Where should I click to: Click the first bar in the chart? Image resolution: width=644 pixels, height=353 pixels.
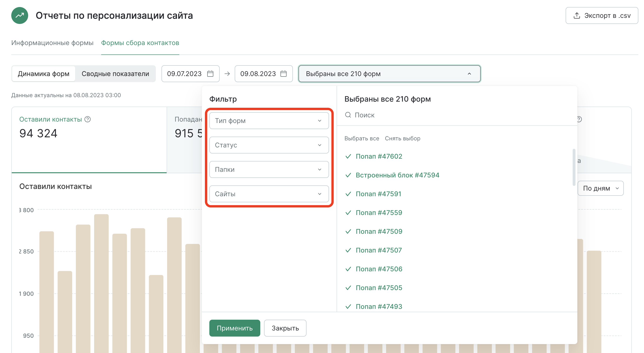pyautogui.click(x=46, y=292)
